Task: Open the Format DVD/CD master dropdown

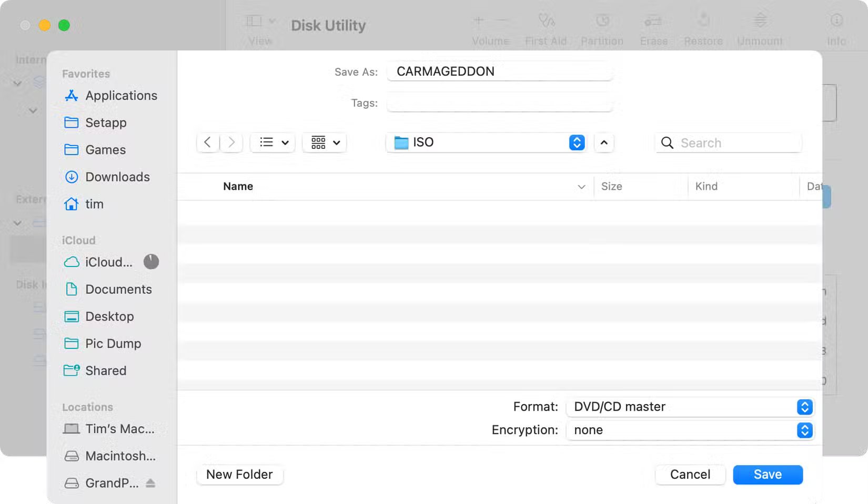Action: point(690,407)
